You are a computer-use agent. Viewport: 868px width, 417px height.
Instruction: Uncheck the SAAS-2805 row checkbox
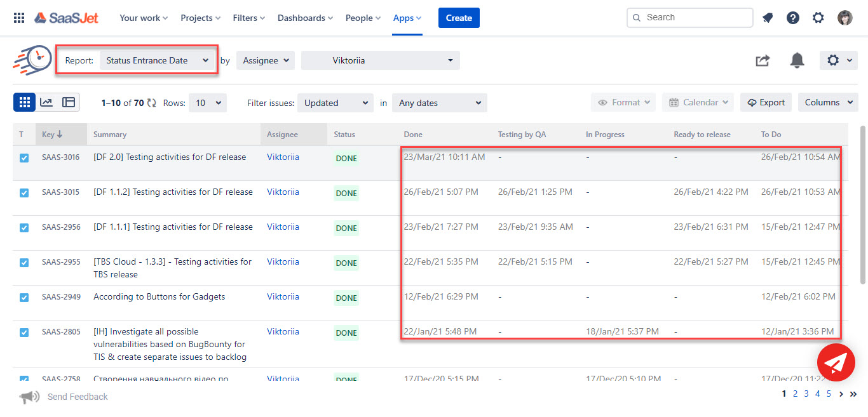click(24, 331)
